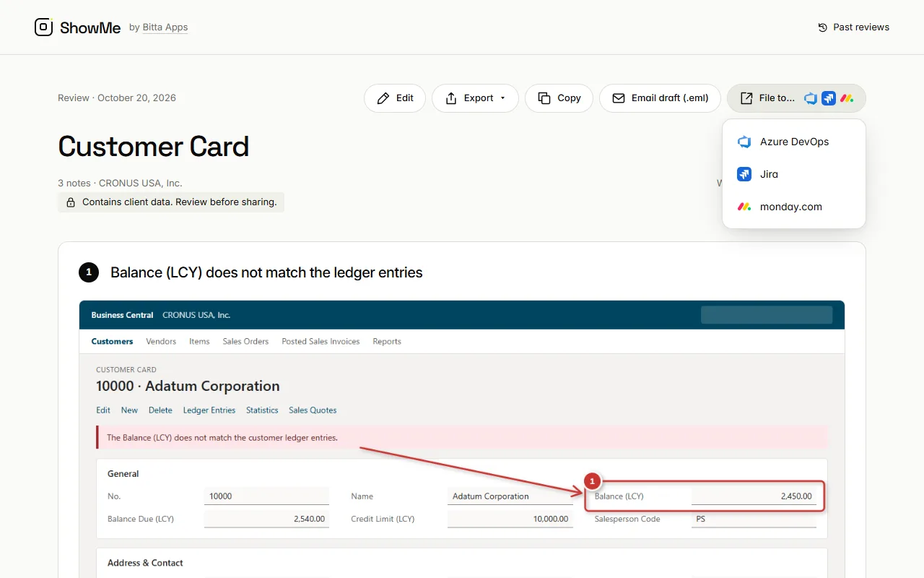
Task: Click the '10000 · Adatum Corporation' title
Action: pos(188,387)
